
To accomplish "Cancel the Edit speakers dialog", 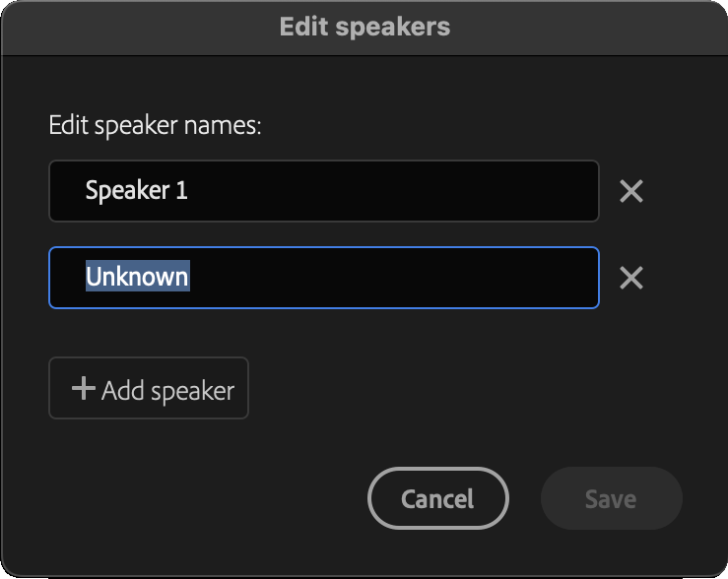I will (437, 498).
